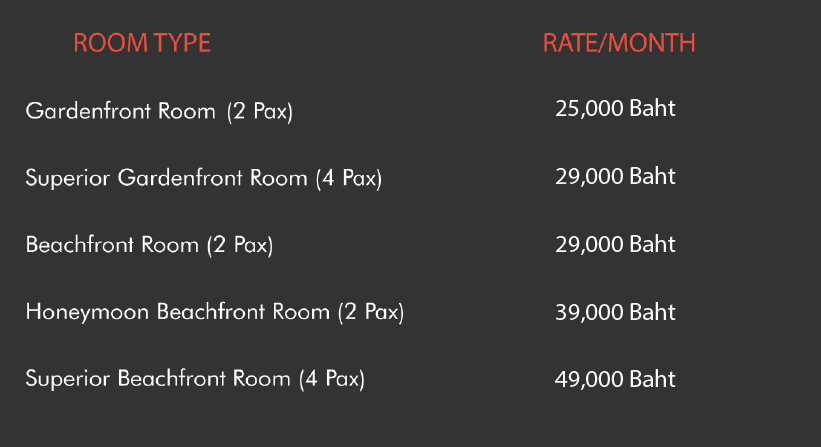Click (4 Pax) in Superior Beachfront row
821x447 pixels.
(x=331, y=379)
